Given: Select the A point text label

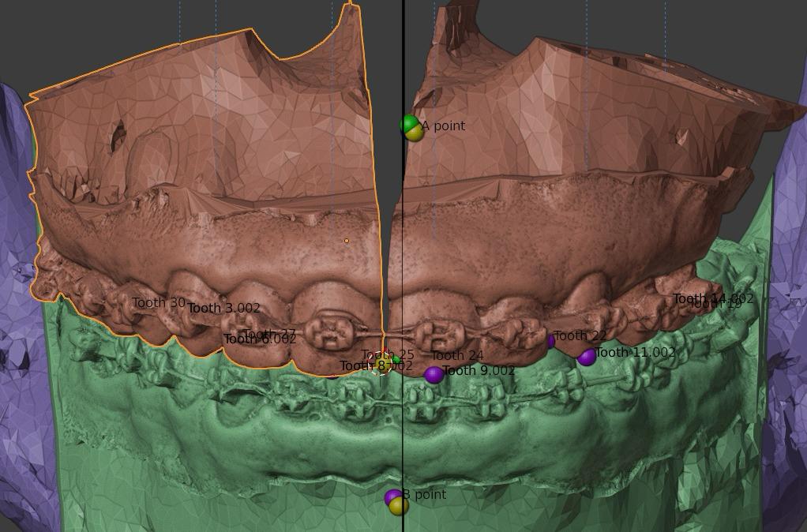Looking at the screenshot, I should point(443,126).
